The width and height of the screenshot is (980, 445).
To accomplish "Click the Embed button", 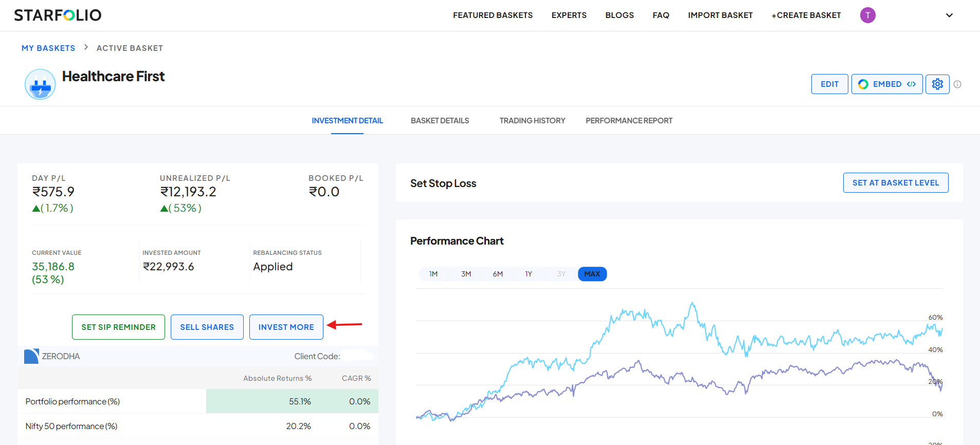I will (887, 84).
